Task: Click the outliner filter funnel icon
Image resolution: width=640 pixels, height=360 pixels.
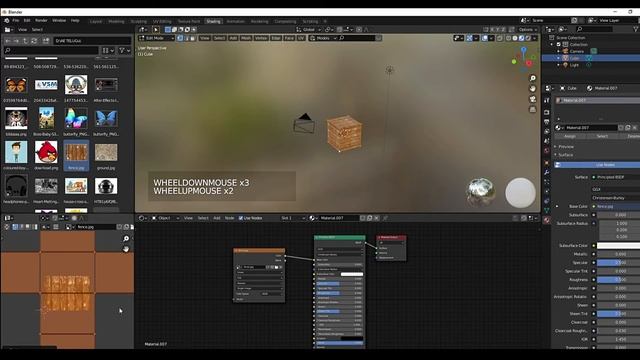Action: pos(636,29)
